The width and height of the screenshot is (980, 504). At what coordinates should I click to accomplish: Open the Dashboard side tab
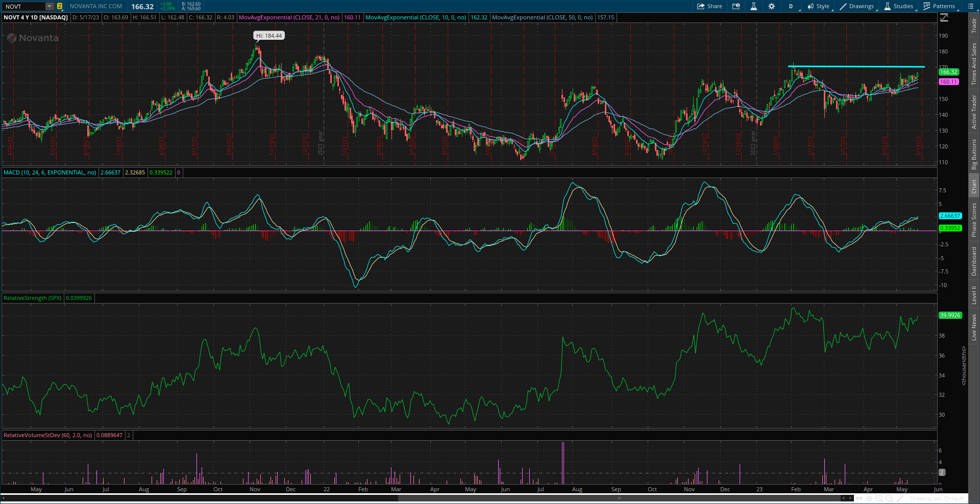click(974, 262)
